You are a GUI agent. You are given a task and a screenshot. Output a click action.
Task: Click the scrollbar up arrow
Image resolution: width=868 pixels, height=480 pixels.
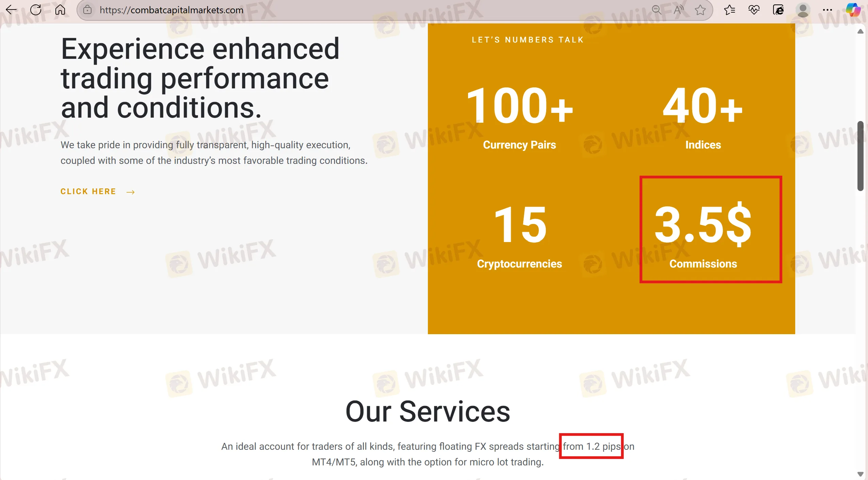[x=861, y=32]
